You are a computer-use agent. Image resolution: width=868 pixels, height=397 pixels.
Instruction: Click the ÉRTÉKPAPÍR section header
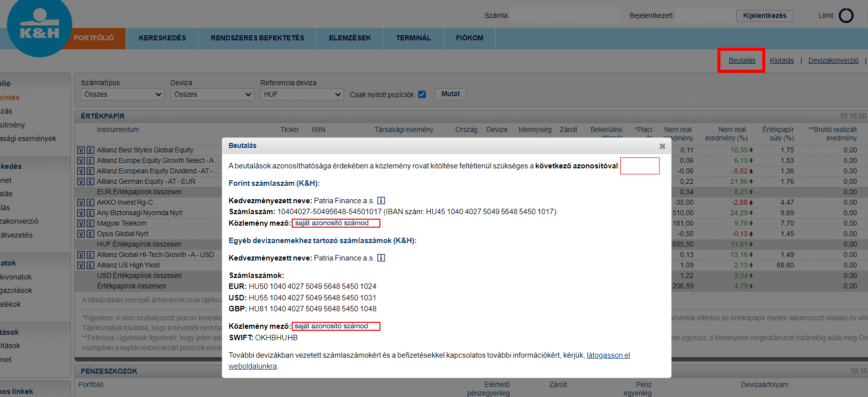[103, 116]
